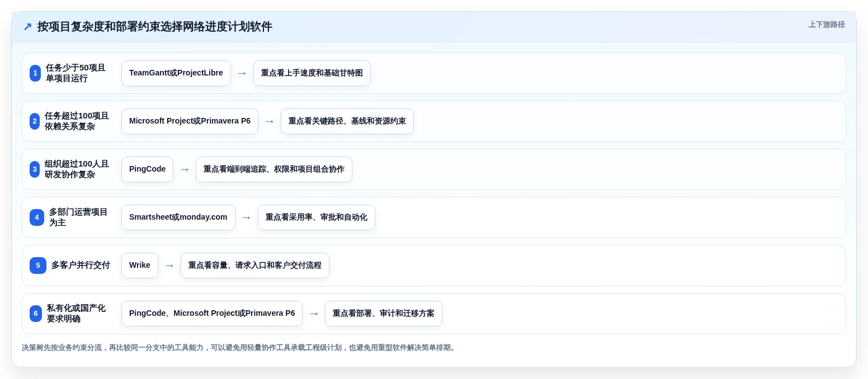Click condition 组织超过100人且研发协作复杂
Image resolution: width=868 pixels, height=379 pixels.
point(77,169)
